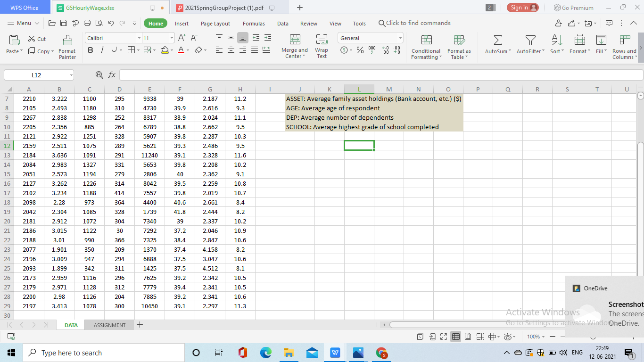
Task: Apply comma style (000) number format
Action: coord(372,50)
